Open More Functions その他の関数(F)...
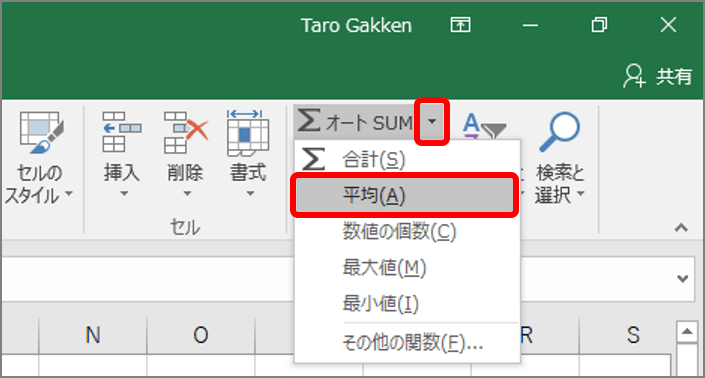 pos(407,343)
